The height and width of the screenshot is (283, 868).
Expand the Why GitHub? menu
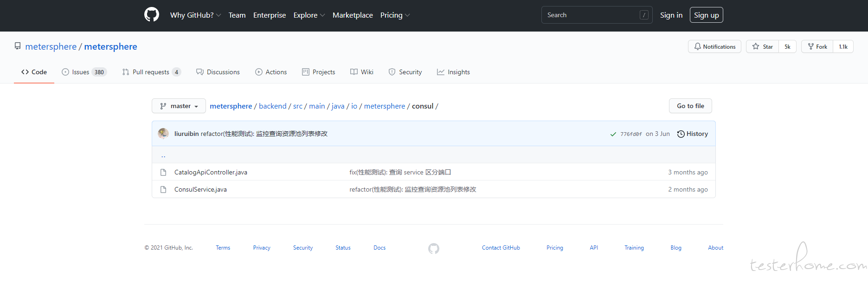tap(195, 15)
